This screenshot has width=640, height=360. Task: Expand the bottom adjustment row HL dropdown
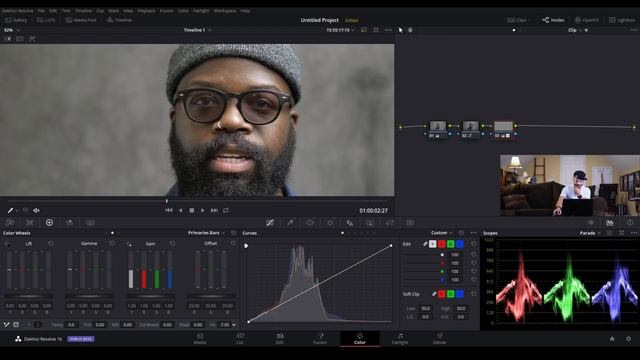[x=234, y=325]
